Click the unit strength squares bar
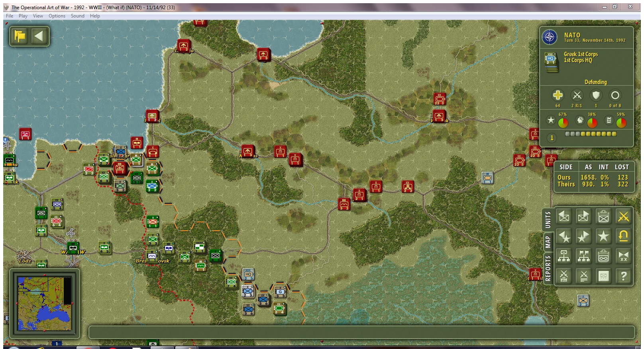The height and width of the screenshot is (349, 644). [x=591, y=134]
